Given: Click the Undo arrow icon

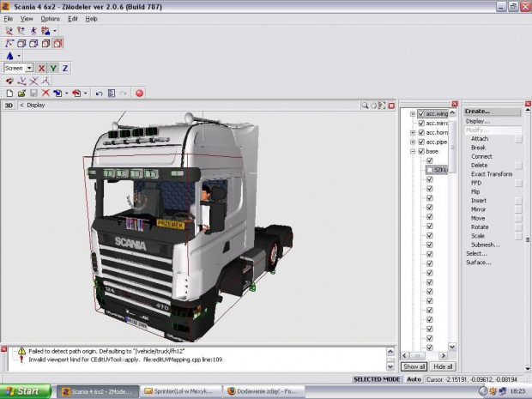Looking at the screenshot, I should pyautogui.click(x=99, y=94).
